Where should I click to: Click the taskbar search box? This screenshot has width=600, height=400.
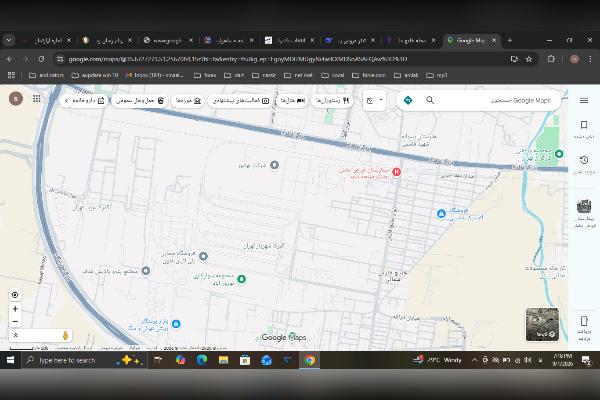coord(84,360)
